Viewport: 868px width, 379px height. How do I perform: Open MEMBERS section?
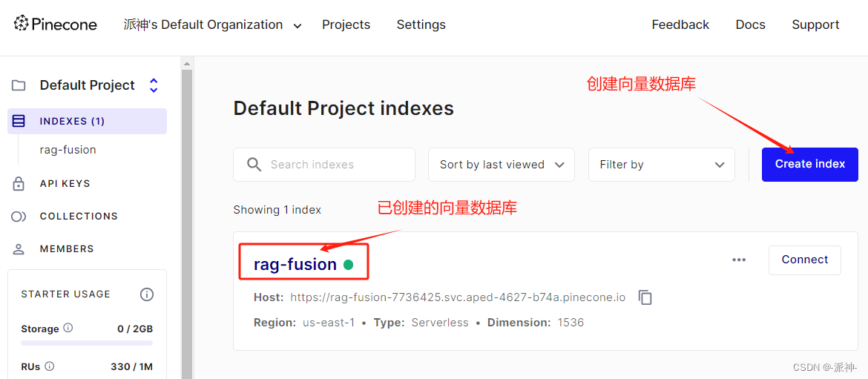click(x=67, y=249)
